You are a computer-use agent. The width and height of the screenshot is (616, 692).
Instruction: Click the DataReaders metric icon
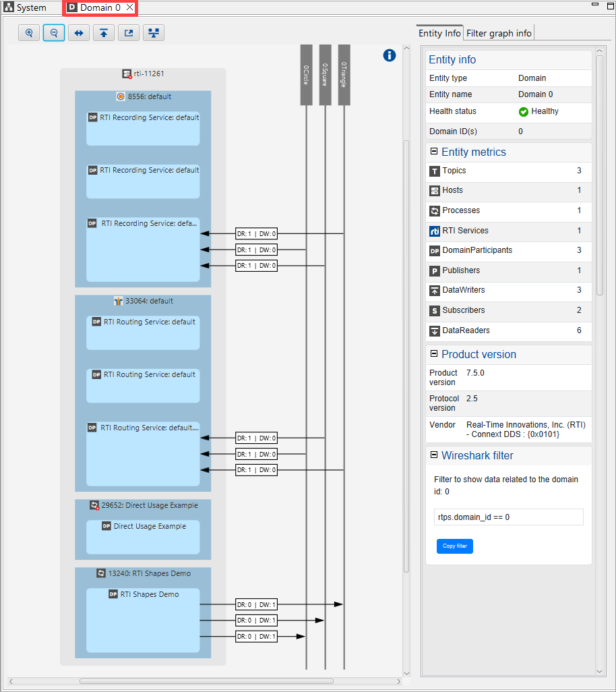point(435,331)
